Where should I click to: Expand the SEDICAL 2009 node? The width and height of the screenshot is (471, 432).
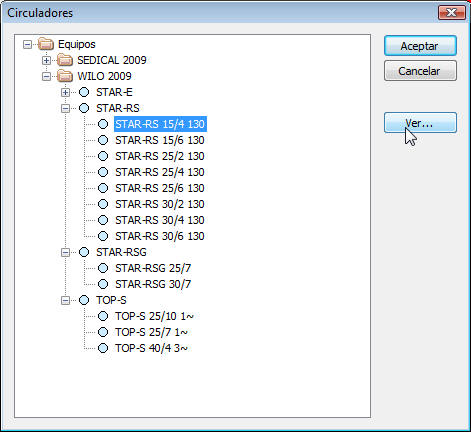click(46, 60)
